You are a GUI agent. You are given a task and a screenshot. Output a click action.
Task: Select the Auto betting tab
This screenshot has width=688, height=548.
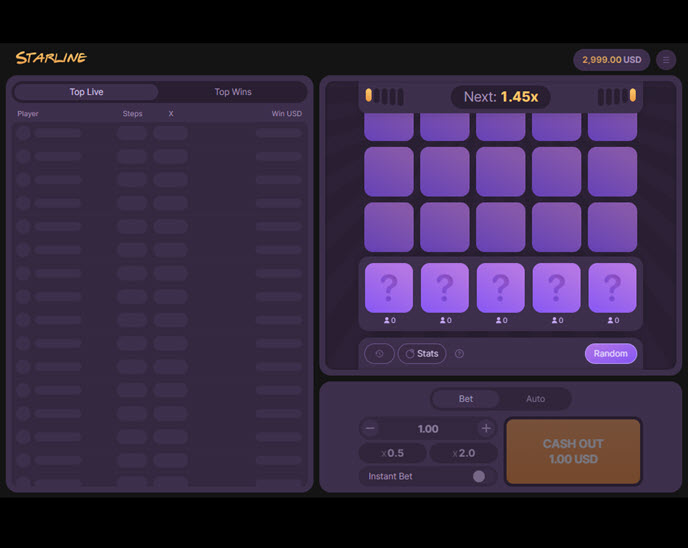535,399
